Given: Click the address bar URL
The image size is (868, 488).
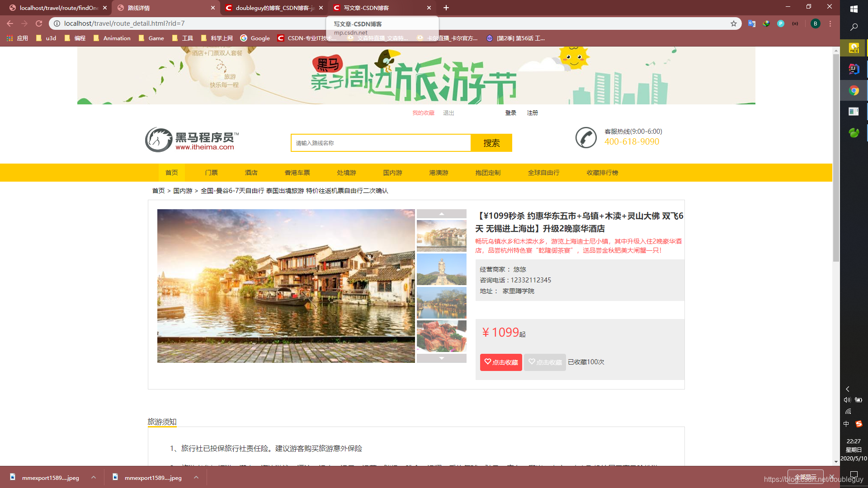Looking at the screenshot, I should tap(124, 23).
